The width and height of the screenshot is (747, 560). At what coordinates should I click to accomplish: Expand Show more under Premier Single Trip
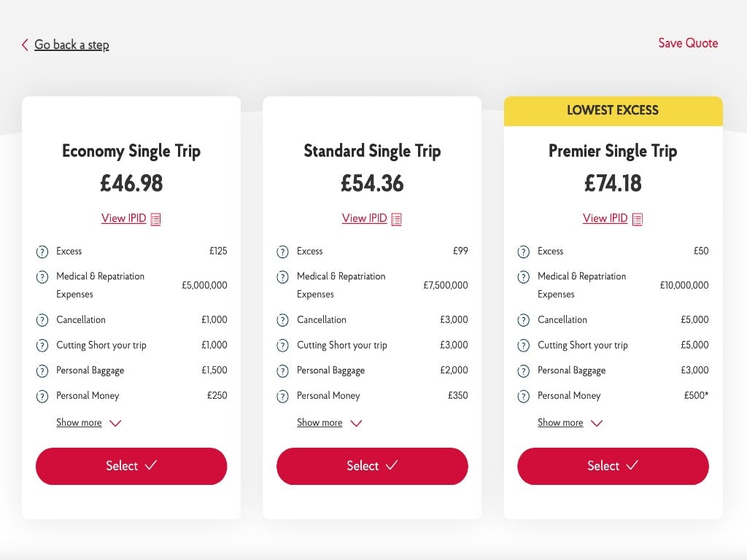tap(560, 422)
